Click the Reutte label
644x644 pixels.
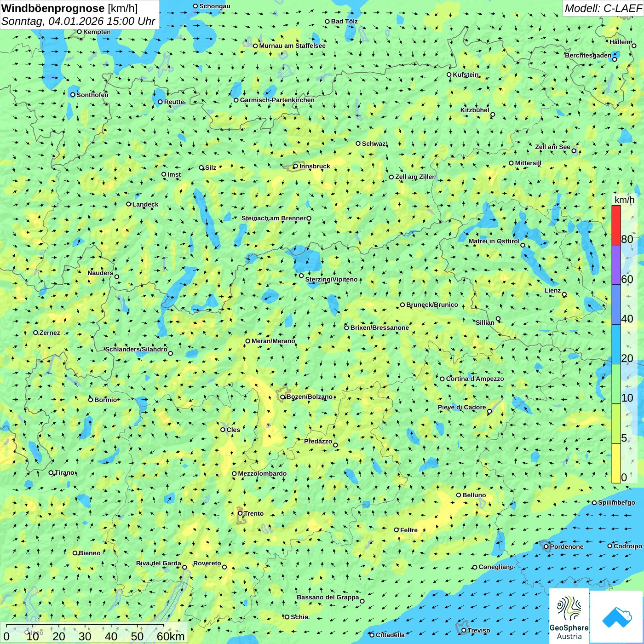tap(174, 102)
